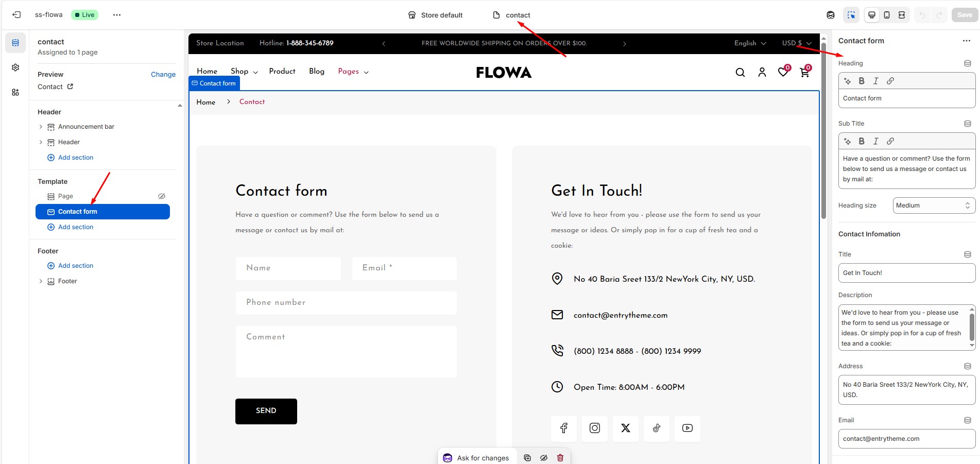The height and width of the screenshot is (464, 980).
Task: Click the Title input field with Get In Touch!
Action: coord(906,273)
